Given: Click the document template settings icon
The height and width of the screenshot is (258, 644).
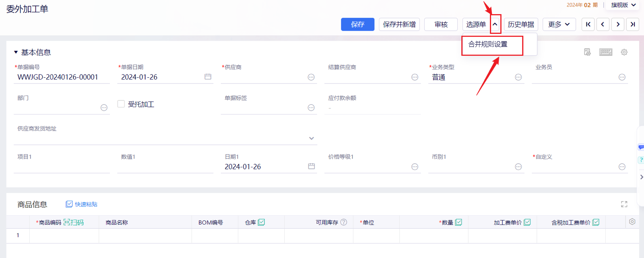Looking at the screenshot, I should point(587,52).
